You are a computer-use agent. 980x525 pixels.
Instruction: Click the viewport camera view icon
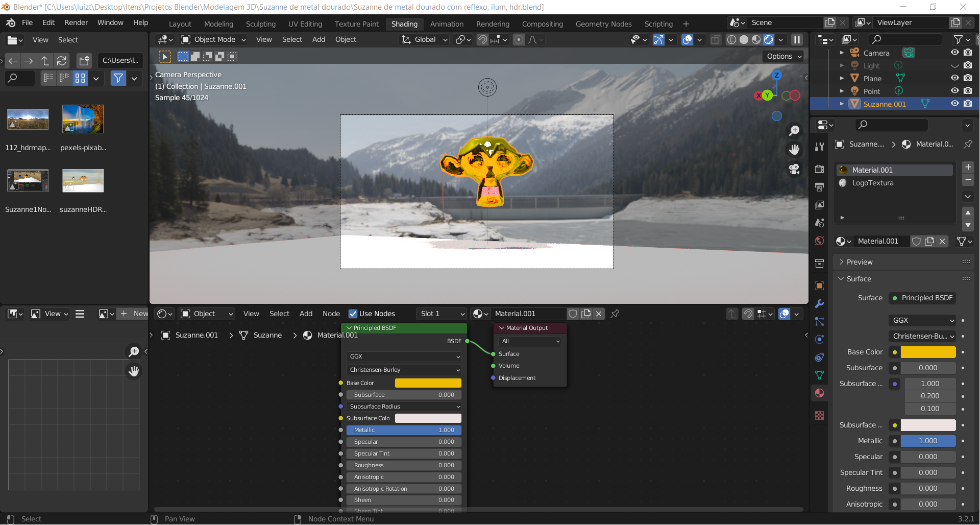(x=794, y=169)
